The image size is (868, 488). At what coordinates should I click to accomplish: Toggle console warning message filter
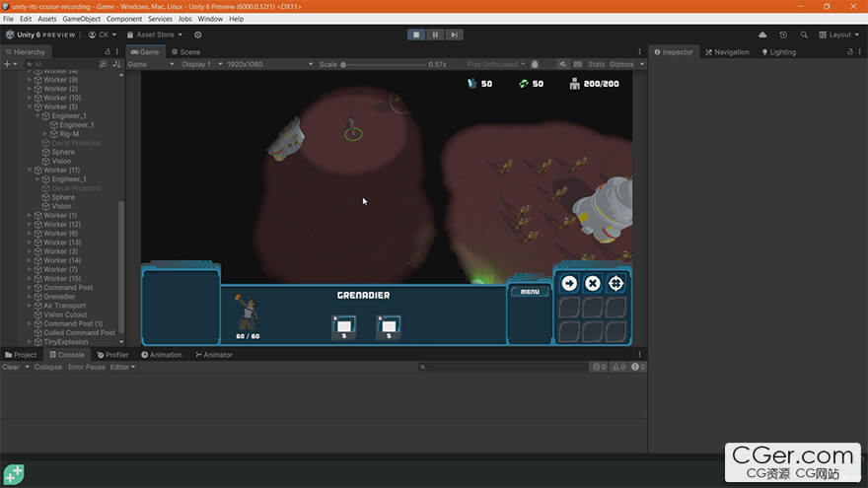[618, 367]
